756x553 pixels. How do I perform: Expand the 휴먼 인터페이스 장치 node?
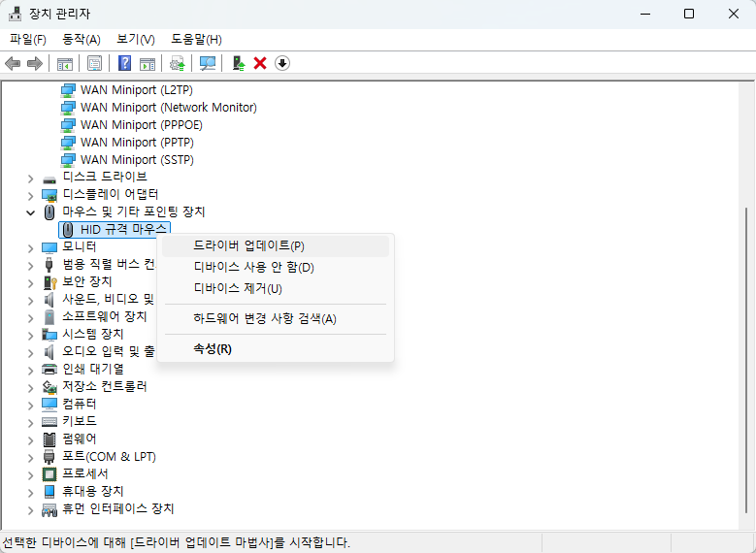[30, 510]
